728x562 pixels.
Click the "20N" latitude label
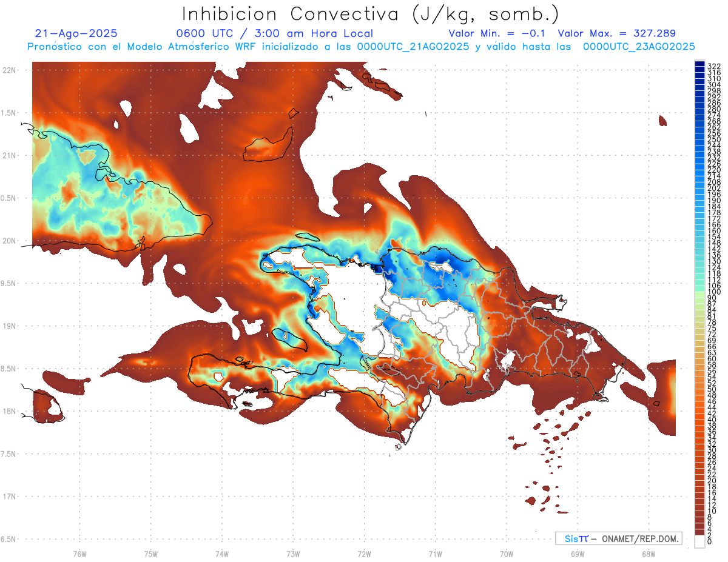click(8, 241)
